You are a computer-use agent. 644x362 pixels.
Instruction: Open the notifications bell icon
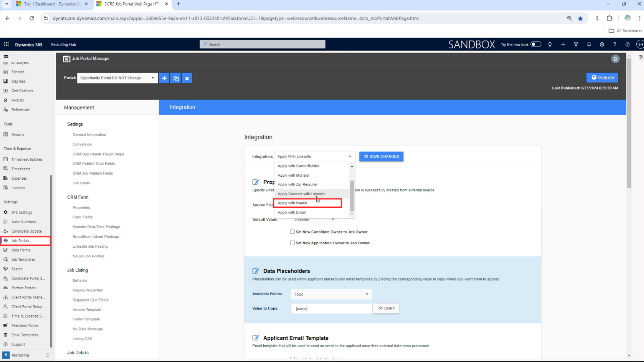(x=589, y=44)
